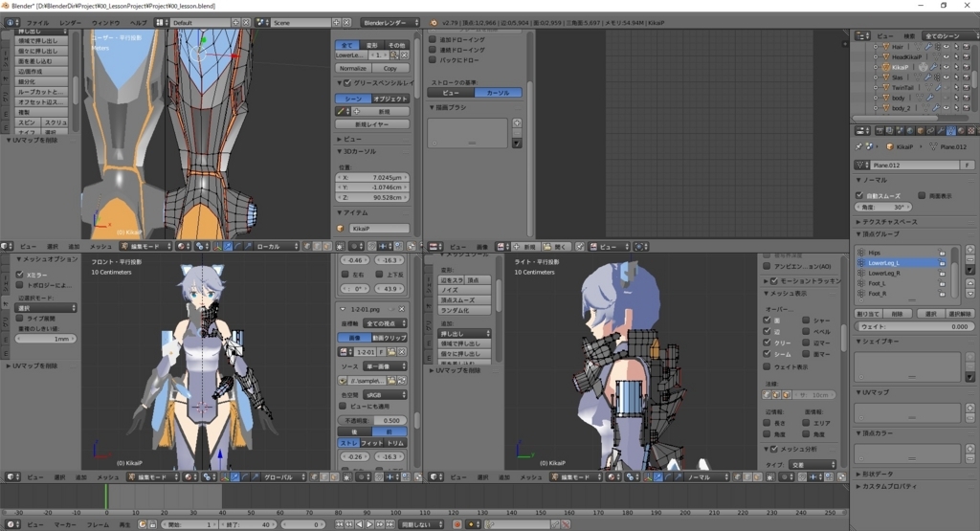Expand the カスタムプロパティ panel
980x531 pixels.
(x=887, y=486)
